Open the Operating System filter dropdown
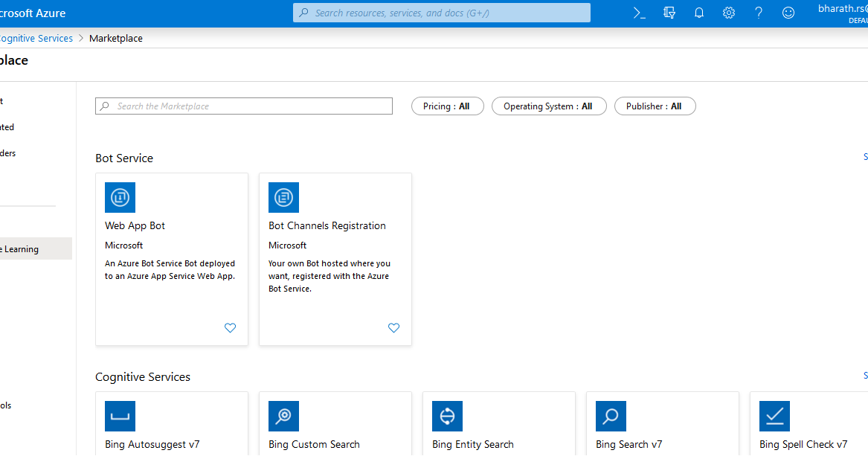This screenshot has width=868, height=456. click(549, 106)
